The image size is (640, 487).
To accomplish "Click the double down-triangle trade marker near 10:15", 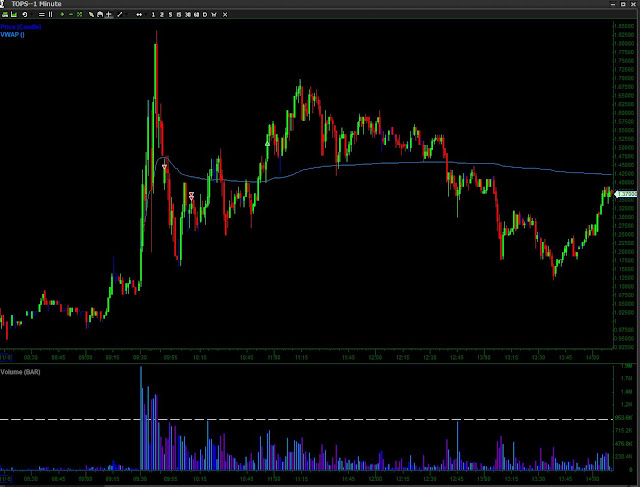I will click(191, 196).
